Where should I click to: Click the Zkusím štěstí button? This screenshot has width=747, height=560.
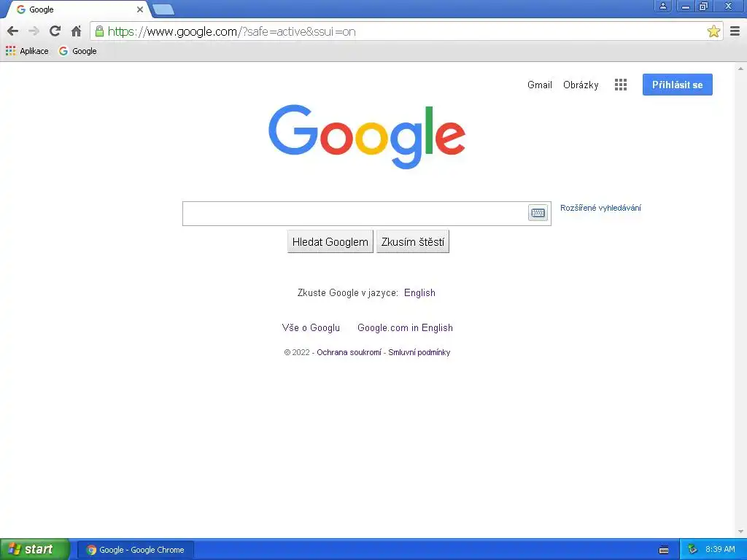pos(413,241)
